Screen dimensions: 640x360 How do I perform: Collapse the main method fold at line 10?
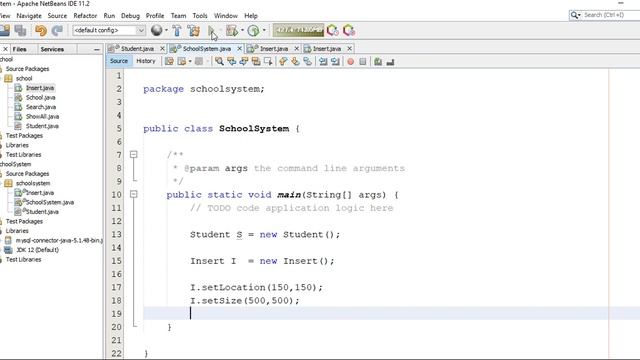pyautogui.click(x=133, y=194)
